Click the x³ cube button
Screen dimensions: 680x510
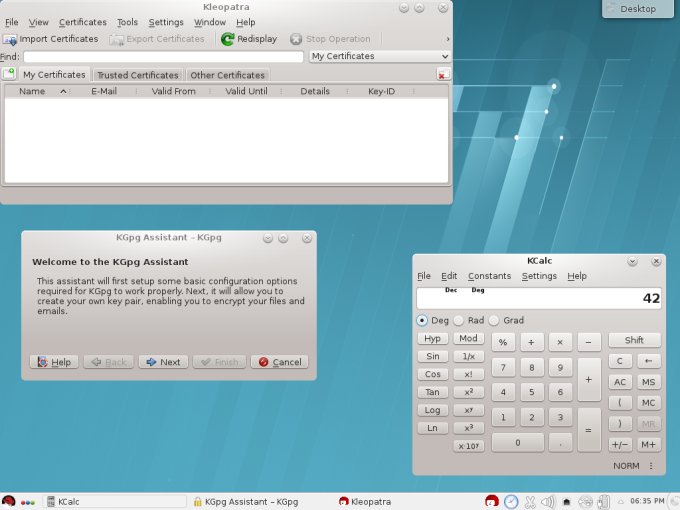[468, 428]
